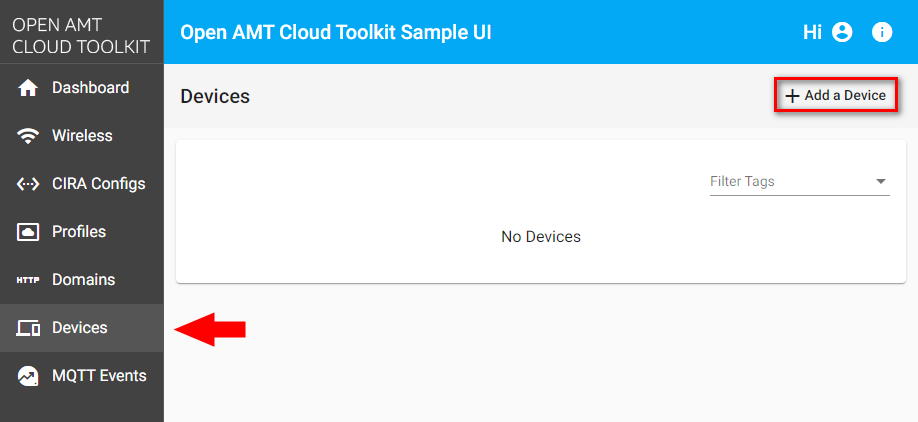
Task: Click the CIRA Configs icon
Action: (29, 184)
